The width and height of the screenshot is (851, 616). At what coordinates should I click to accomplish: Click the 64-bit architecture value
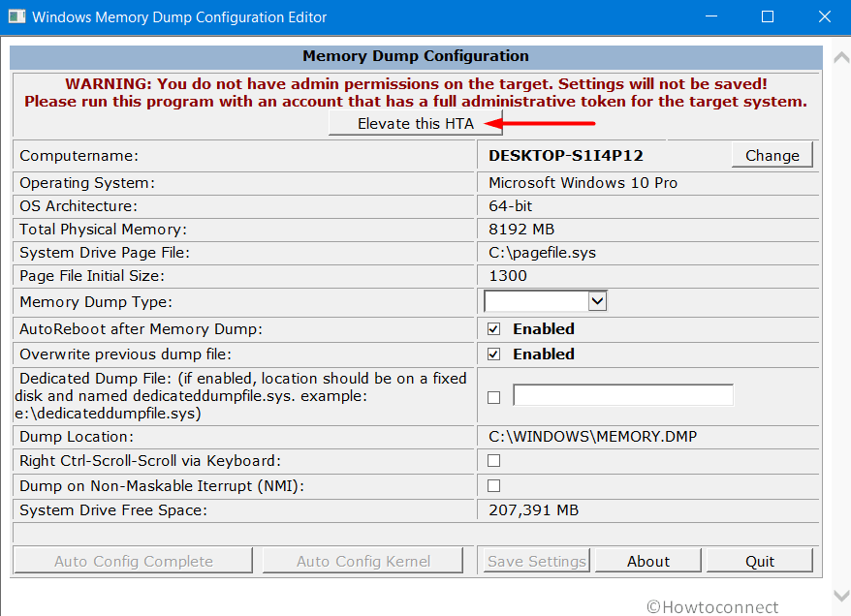[510, 206]
